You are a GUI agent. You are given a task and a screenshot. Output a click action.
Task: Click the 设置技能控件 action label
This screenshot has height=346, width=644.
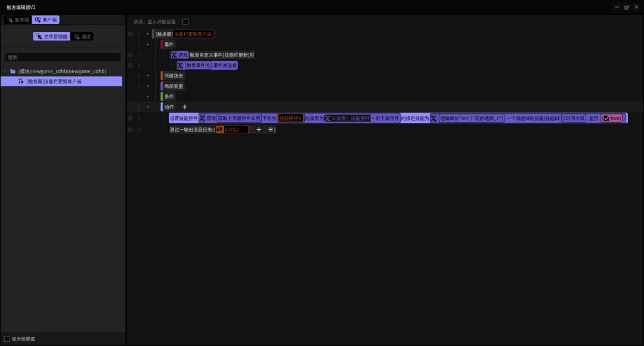184,118
